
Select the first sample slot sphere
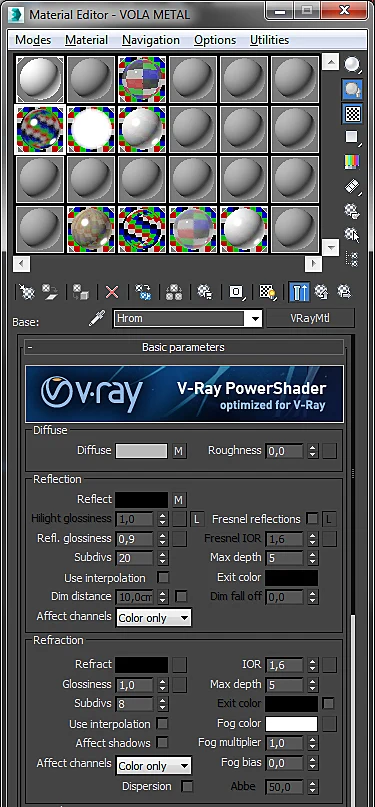[41, 79]
